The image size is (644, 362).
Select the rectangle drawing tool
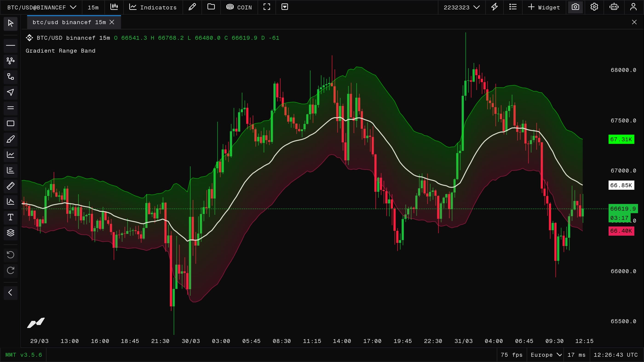click(11, 124)
